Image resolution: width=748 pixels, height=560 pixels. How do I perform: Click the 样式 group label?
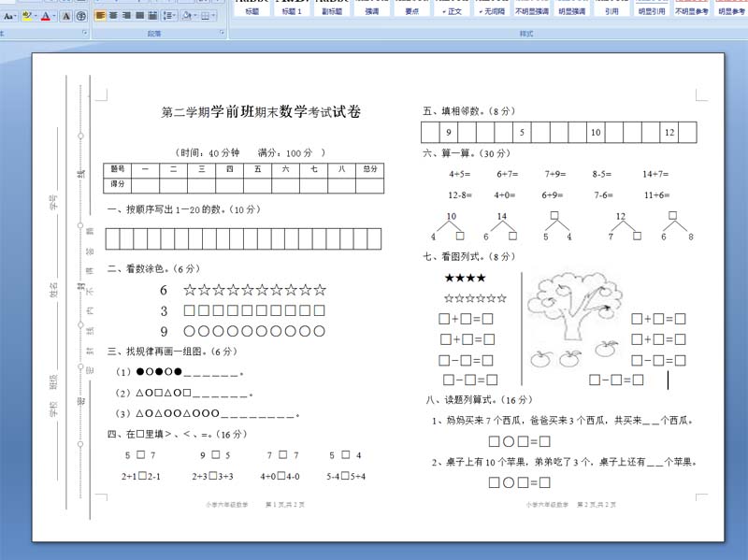pyautogui.click(x=526, y=34)
